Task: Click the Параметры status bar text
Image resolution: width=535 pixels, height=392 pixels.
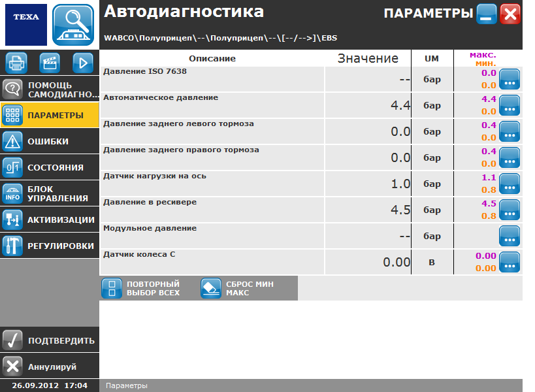Action: 127,385
